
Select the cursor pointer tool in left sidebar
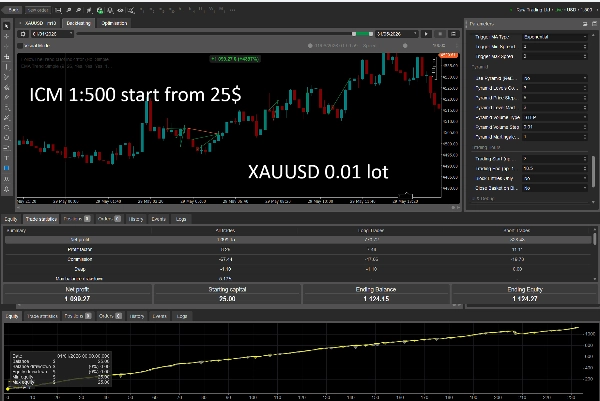coord(7,26)
